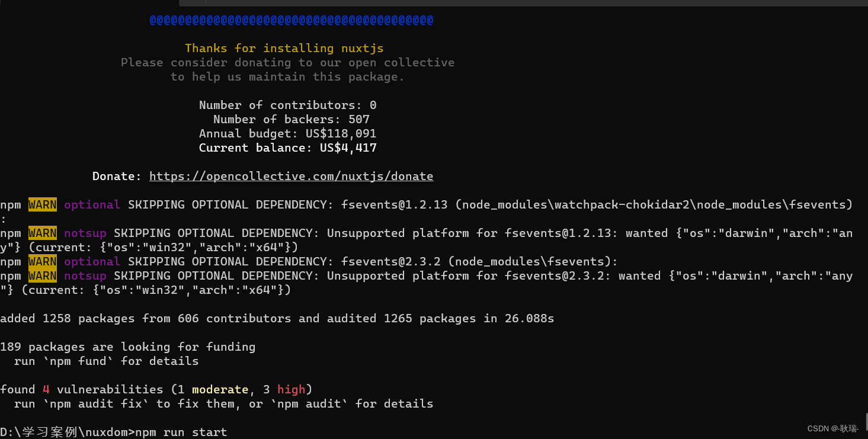Click the "Annual budget: US$118,091" line
The height and width of the screenshot is (439, 868).
click(x=288, y=134)
